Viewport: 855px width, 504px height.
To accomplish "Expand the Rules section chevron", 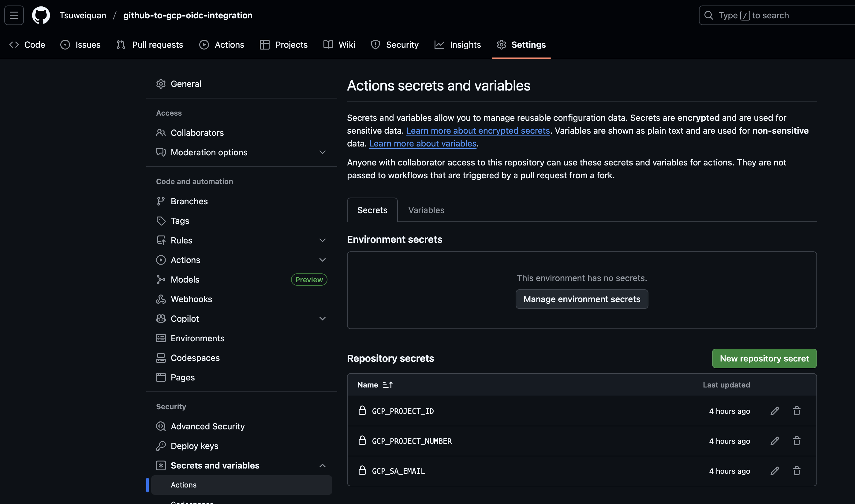I will tap(323, 240).
